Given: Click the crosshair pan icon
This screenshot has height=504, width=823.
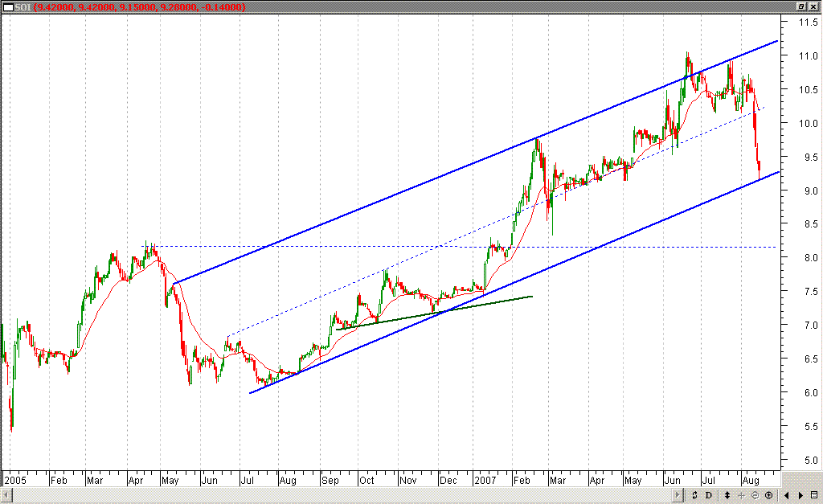Looking at the screenshot, I should (741, 495).
